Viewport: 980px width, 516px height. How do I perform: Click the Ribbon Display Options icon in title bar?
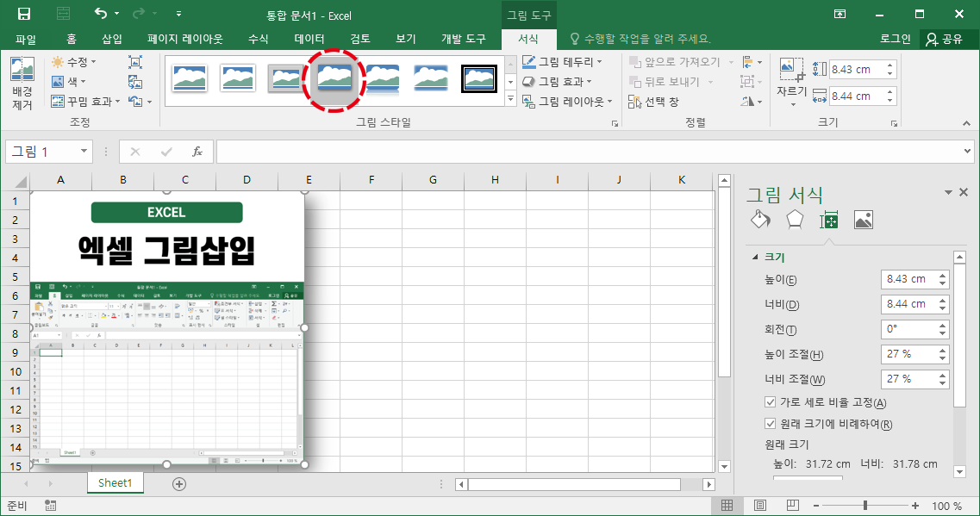[840, 14]
